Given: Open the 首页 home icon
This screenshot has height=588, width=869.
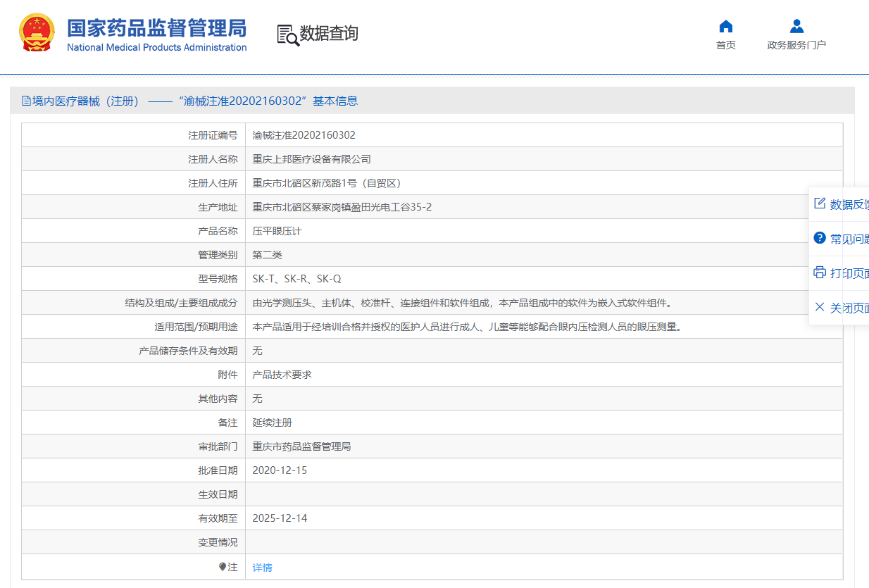Looking at the screenshot, I should 726,27.
